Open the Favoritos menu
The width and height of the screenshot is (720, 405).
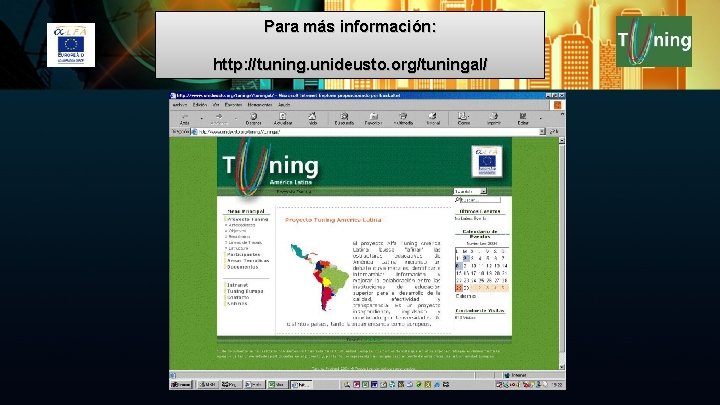233,105
